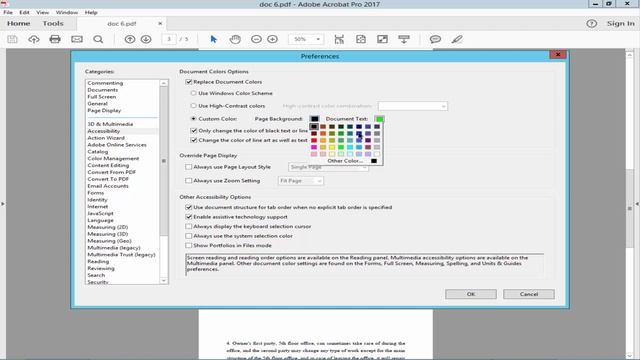Screen dimensions: 640x360
Task: Click the Add comment speech bubble icon
Action: [x=436, y=39]
